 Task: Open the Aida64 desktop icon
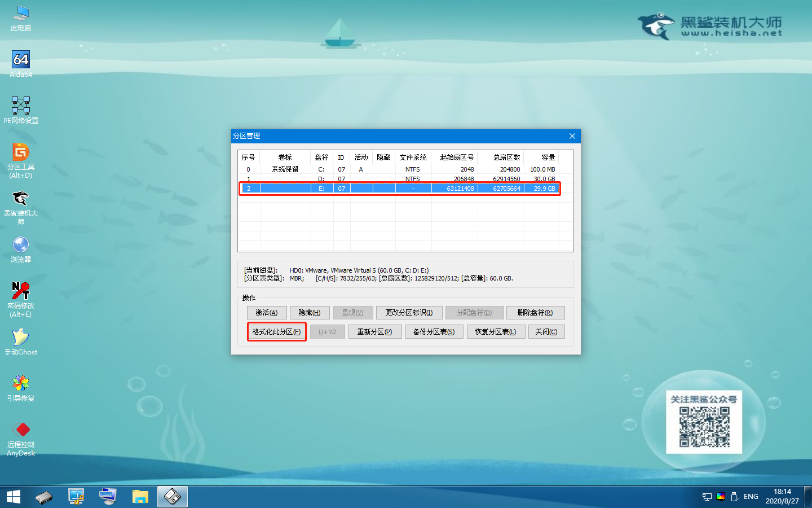point(21,64)
